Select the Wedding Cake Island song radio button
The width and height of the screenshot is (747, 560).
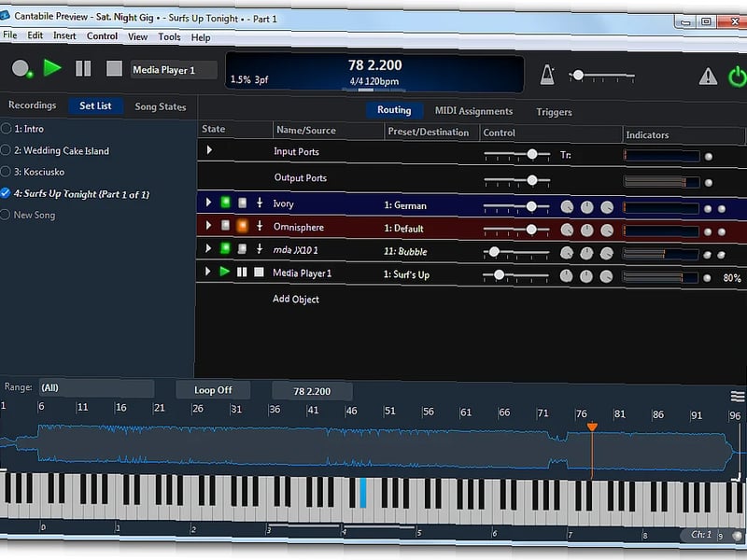tap(7, 150)
